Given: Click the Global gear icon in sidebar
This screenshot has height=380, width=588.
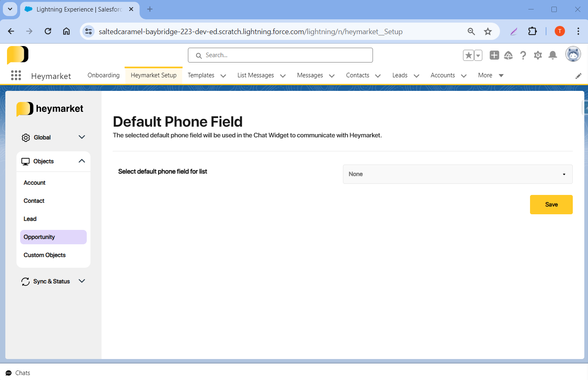Looking at the screenshot, I should tap(26, 138).
